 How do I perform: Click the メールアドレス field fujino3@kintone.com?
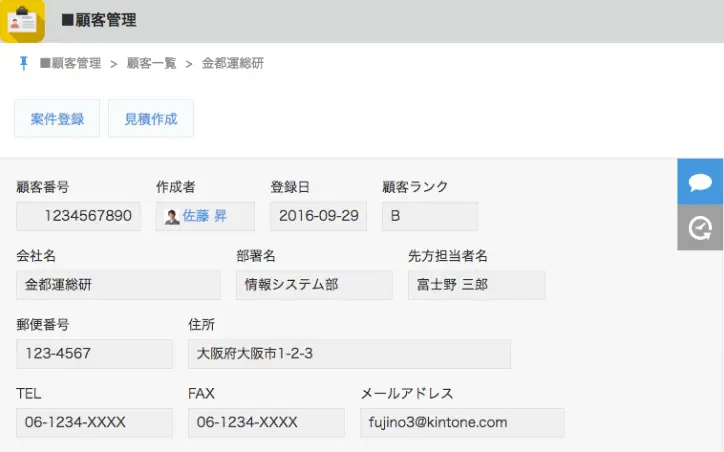(462, 423)
